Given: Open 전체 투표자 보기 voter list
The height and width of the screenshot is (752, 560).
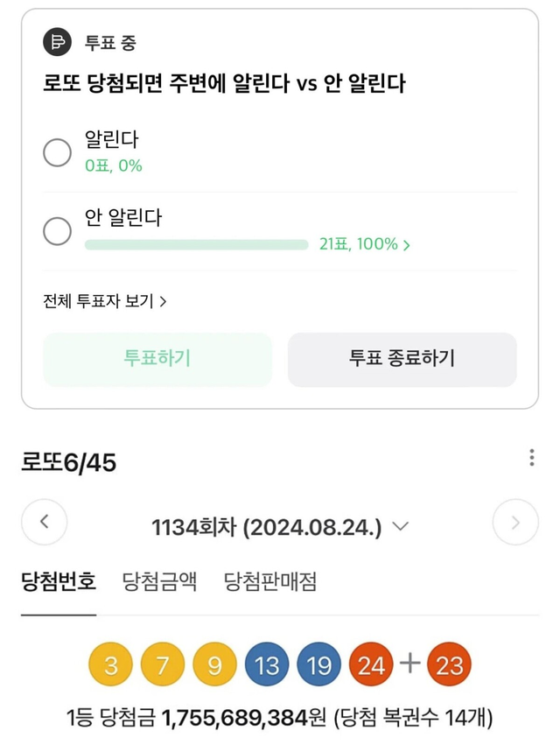Looking at the screenshot, I should pyautogui.click(x=105, y=301).
